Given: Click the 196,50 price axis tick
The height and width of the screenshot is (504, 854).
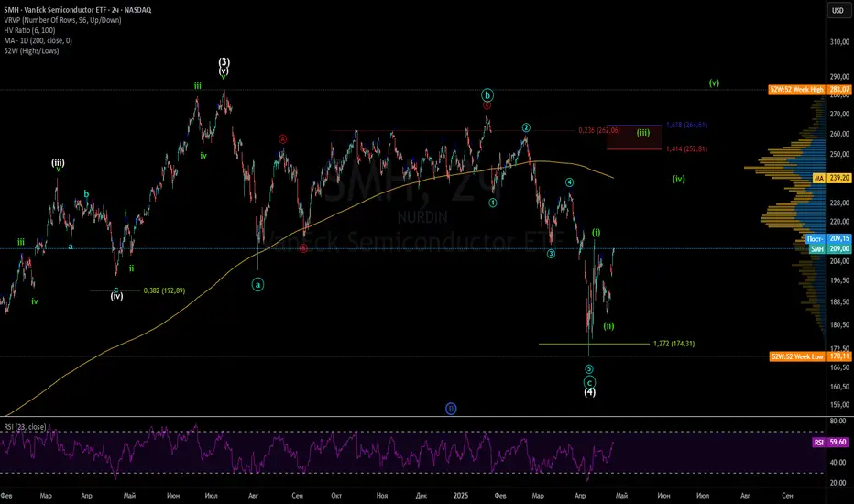Looking at the screenshot, I should point(839,280).
